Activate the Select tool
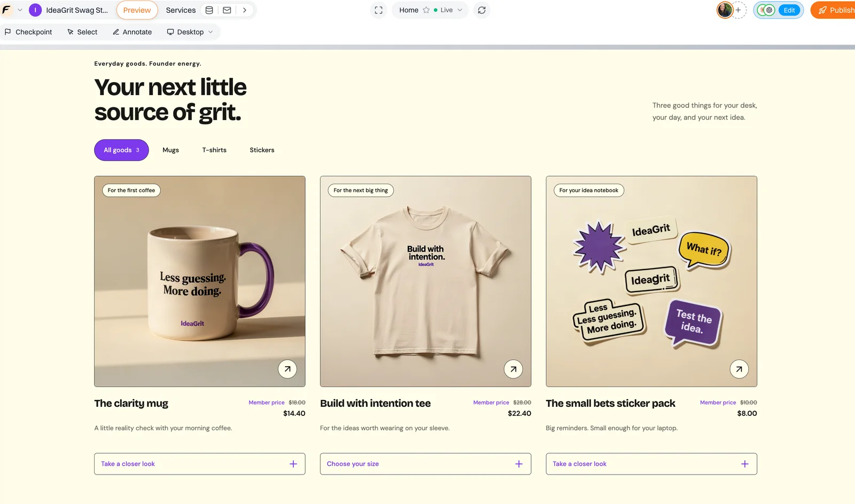 tap(82, 32)
